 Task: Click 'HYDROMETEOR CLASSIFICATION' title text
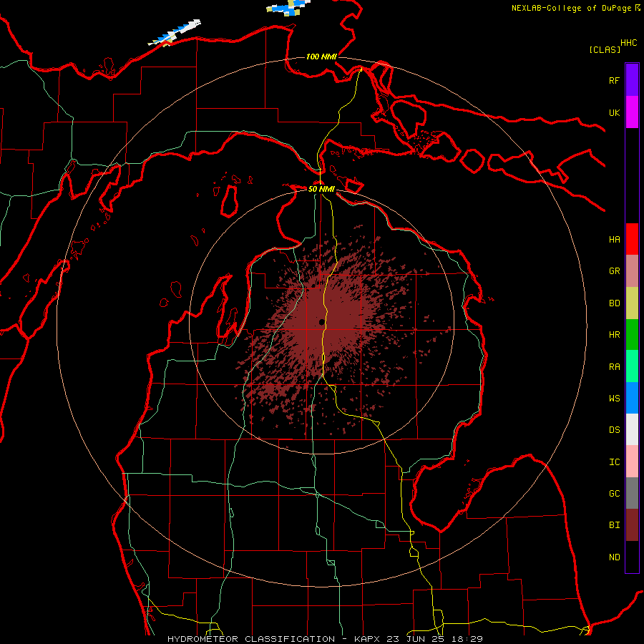pos(251,639)
